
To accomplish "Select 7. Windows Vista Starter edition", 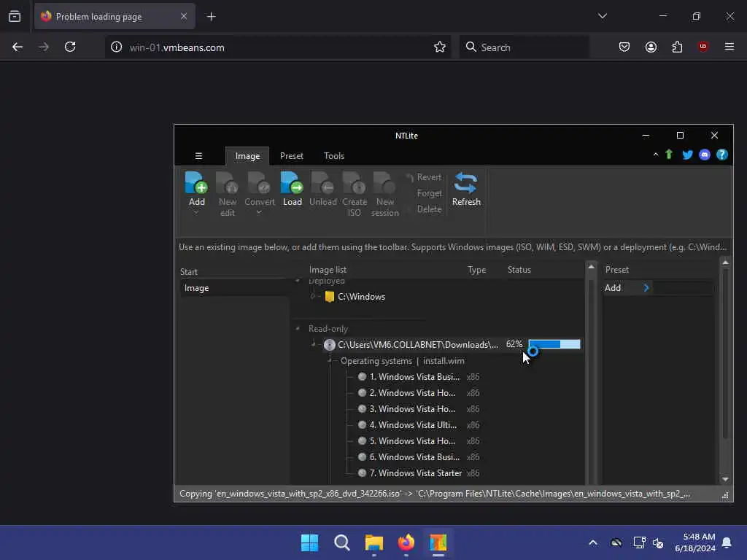I will click(x=415, y=472).
